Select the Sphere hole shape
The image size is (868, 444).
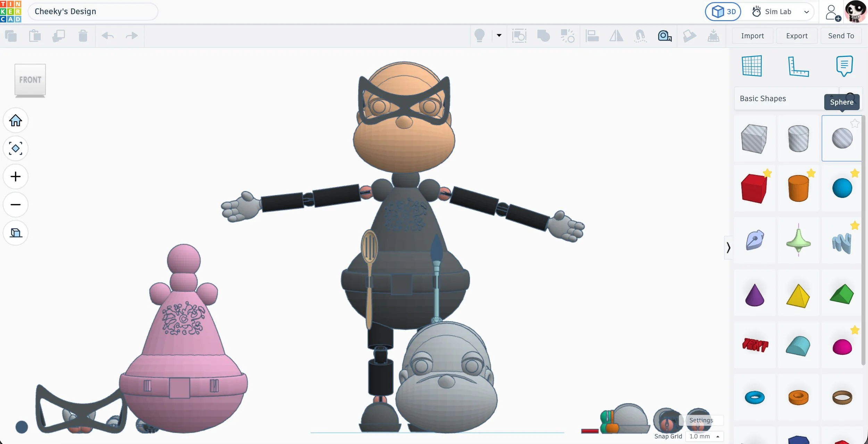(x=842, y=138)
